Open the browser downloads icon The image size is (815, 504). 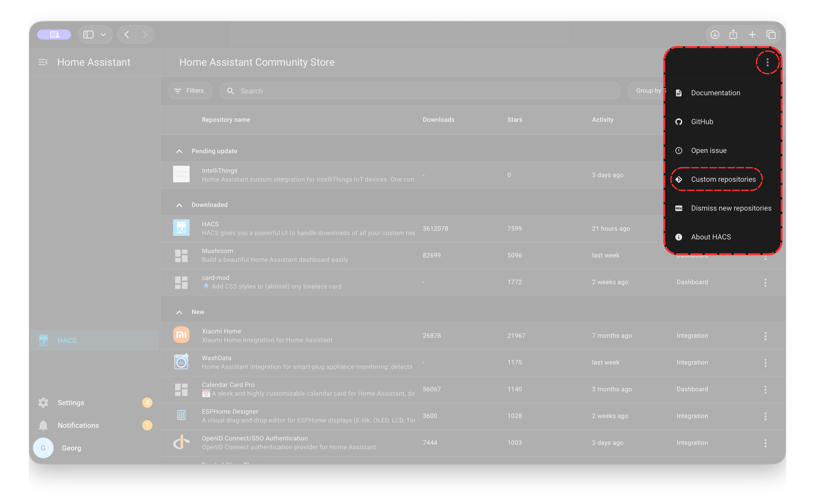[715, 34]
